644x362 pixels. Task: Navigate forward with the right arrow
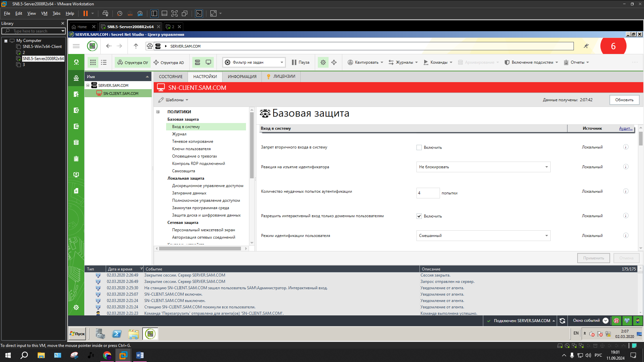(119, 46)
